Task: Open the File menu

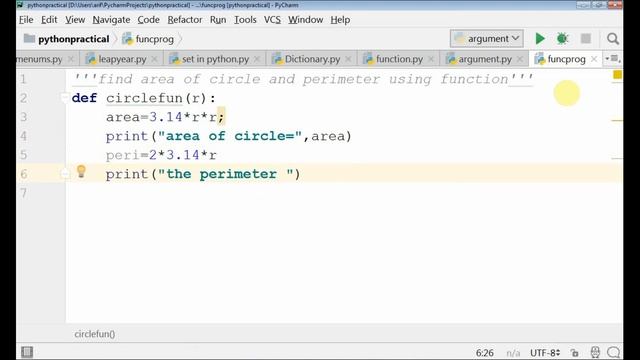Action: [26, 20]
